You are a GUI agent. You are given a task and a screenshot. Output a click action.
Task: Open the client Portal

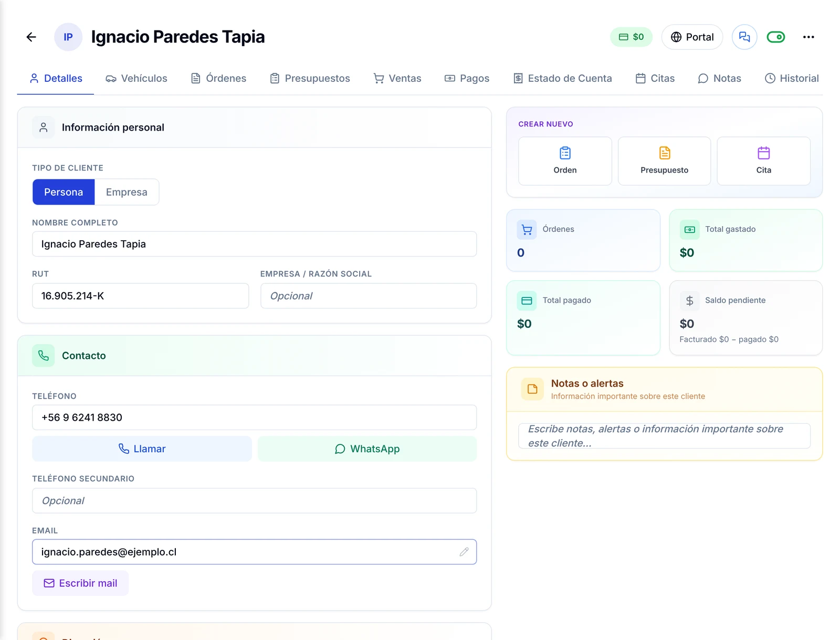point(692,37)
